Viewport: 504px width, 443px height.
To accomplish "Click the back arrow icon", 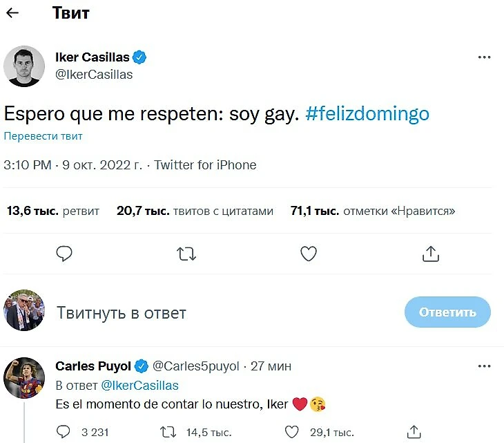I will [x=12, y=13].
